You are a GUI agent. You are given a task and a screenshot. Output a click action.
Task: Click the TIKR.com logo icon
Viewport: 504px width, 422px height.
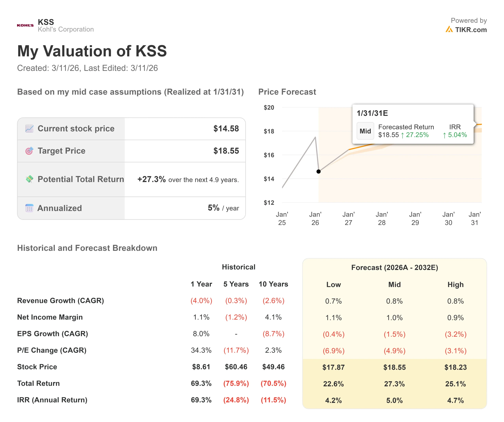(x=449, y=29)
